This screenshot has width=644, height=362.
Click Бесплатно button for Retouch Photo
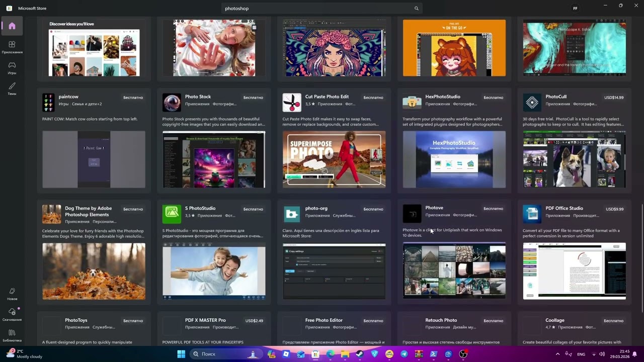(x=494, y=321)
